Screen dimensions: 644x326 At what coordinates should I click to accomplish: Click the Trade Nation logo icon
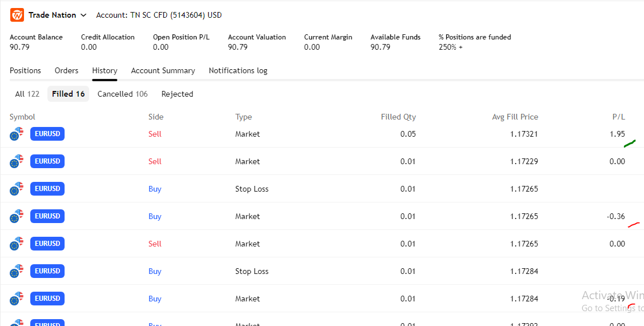17,15
